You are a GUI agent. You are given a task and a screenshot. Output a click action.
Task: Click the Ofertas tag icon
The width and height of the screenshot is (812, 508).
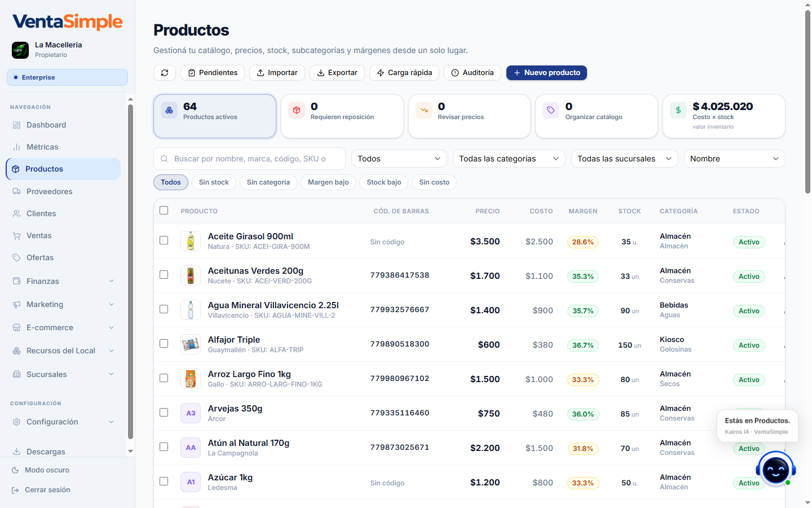point(16,257)
